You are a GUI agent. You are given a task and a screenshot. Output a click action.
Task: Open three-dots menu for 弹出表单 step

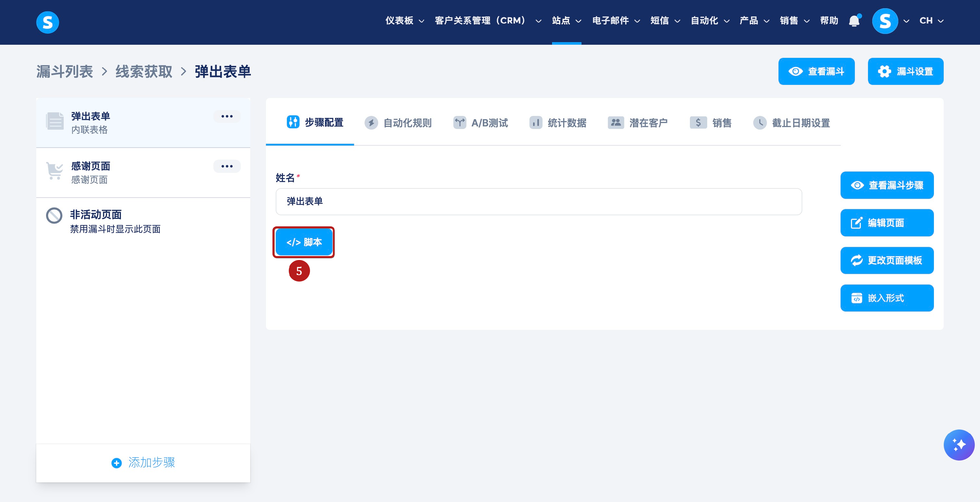click(227, 116)
